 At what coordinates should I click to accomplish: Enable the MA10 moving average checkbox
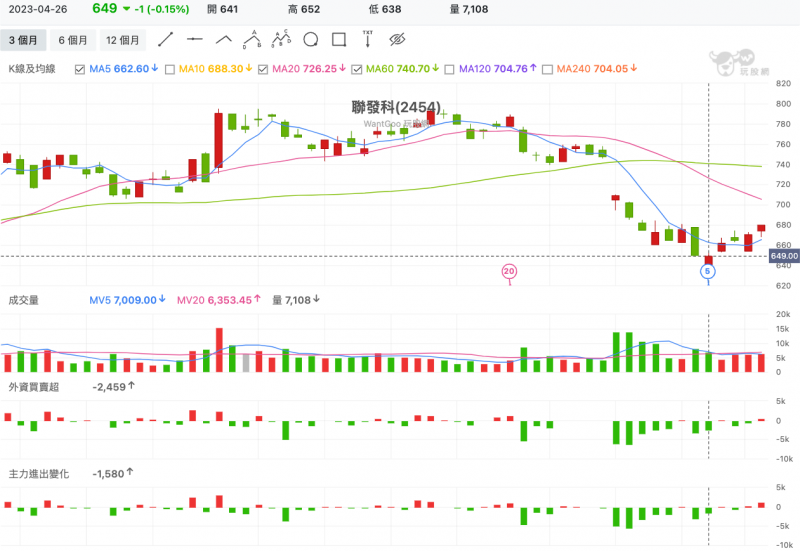tap(169, 69)
